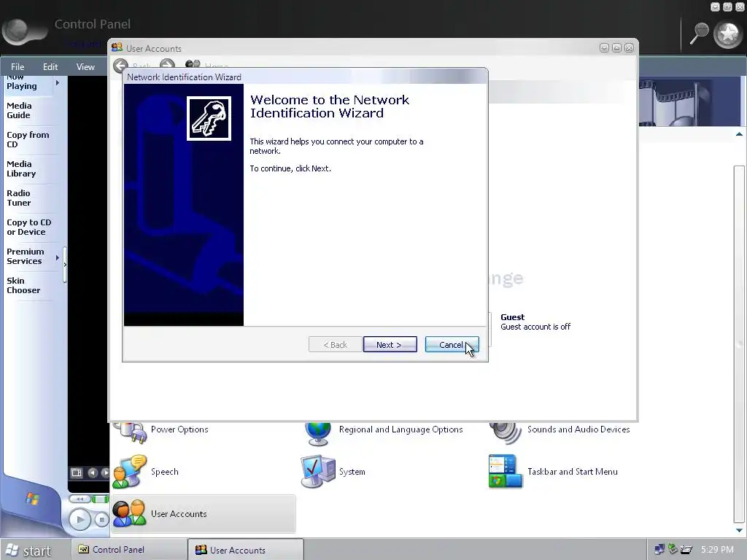The height and width of the screenshot is (560, 747).
Task: Select the User Accounts item in Control Panel
Action: tap(204, 514)
